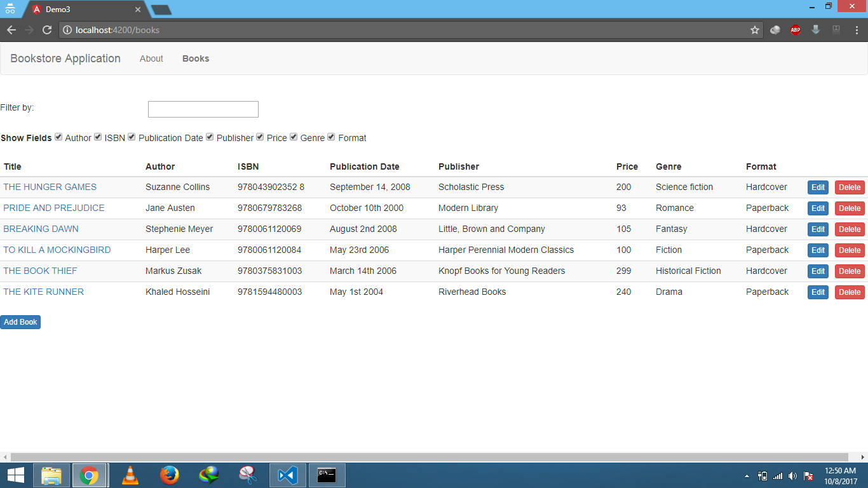Edit The Hunger Games row
Viewport: 868px width, 488px height.
[818, 187]
